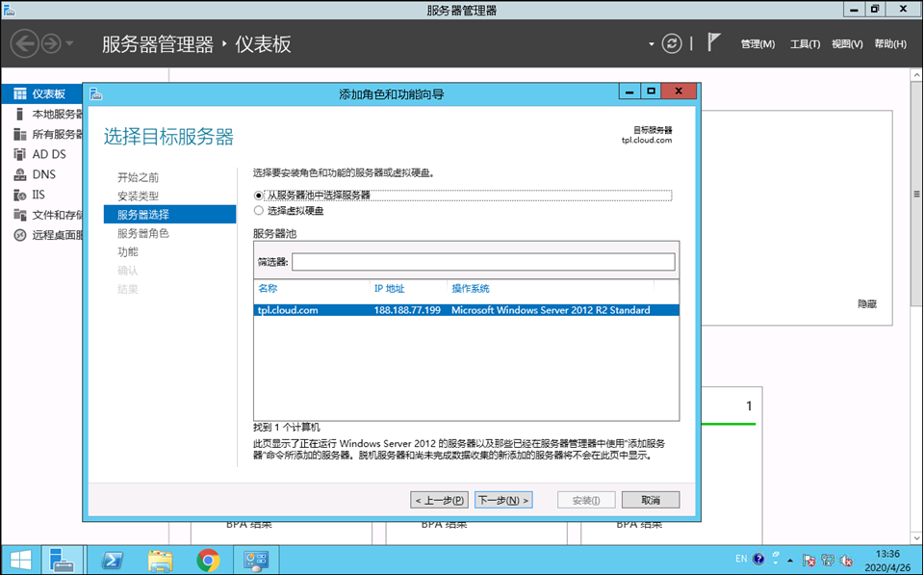
Task: Open Google Chrome from taskbar
Action: click(208, 560)
